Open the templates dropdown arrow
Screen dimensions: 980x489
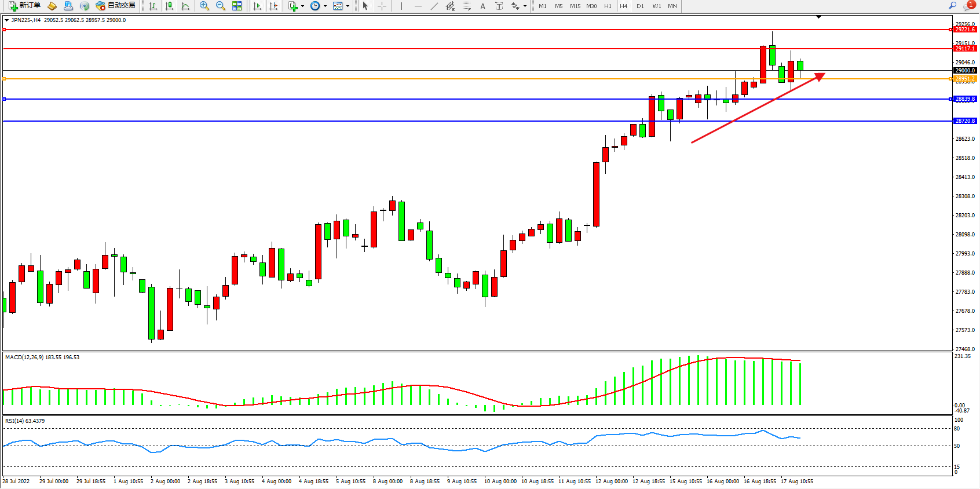(x=348, y=6)
